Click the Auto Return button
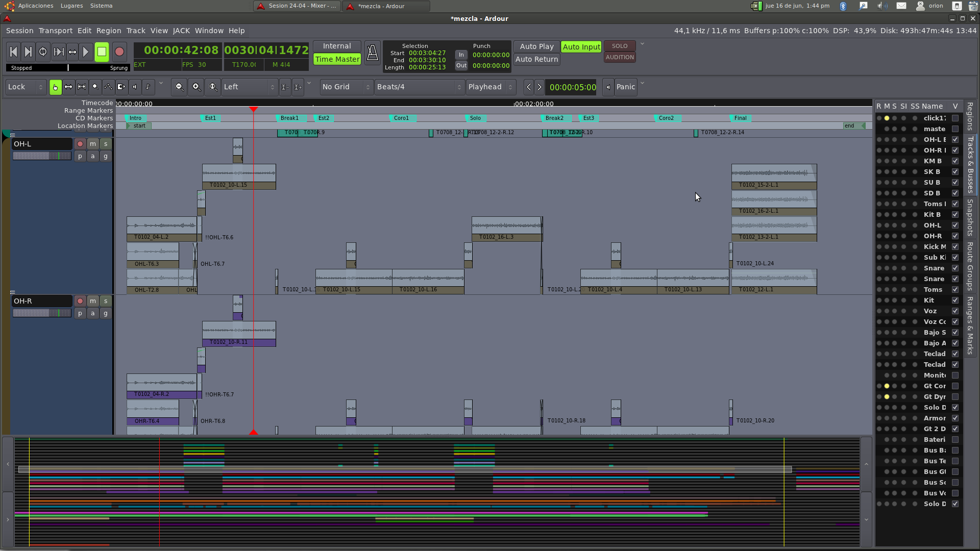Viewport: 980px width, 551px height. [x=536, y=59]
